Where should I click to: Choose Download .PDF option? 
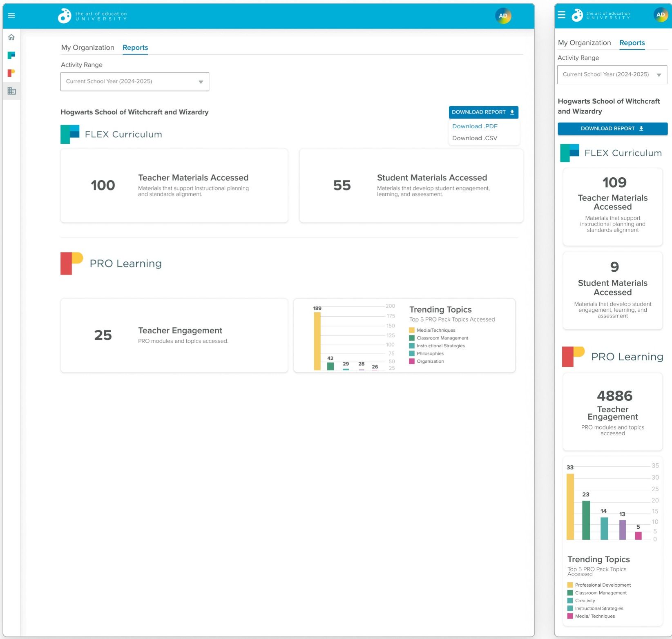pos(475,126)
